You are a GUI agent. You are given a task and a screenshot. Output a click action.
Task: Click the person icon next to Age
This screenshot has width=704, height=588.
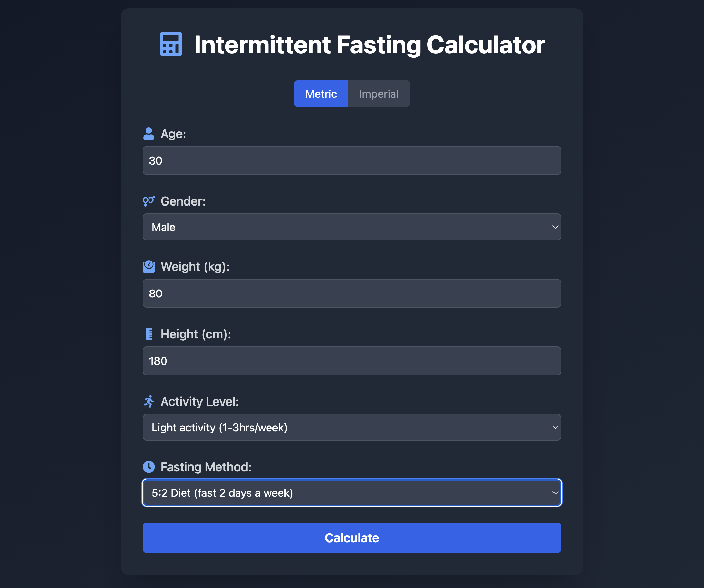pos(149,134)
